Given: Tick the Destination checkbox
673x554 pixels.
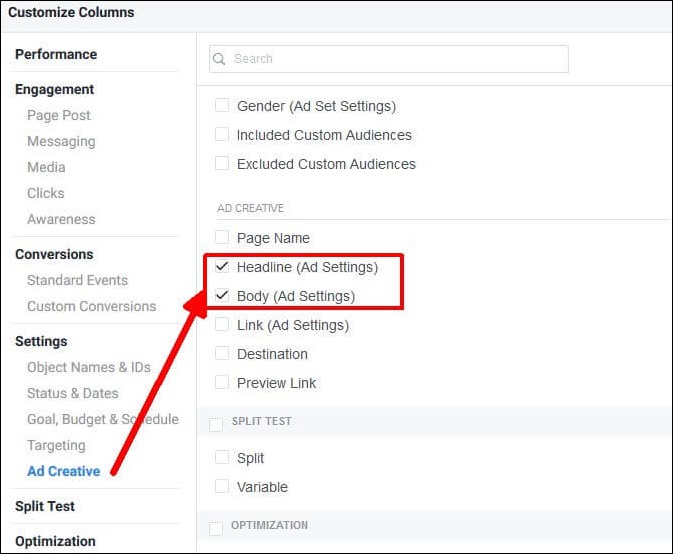Looking at the screenshot, I should pyautogui.click(x=222, y=354).
